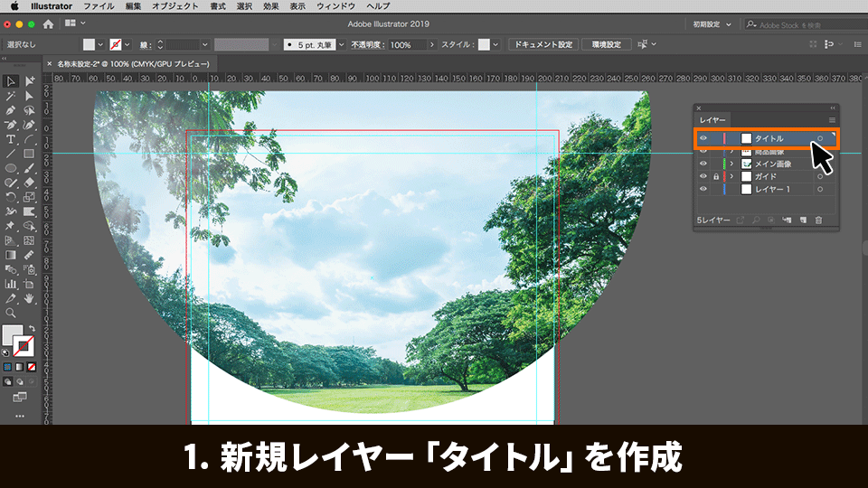Open the スタイル graphic style dropdown
Image resolution: width=868 pixels, height=488 pixels.
click(x=495, y=44)
